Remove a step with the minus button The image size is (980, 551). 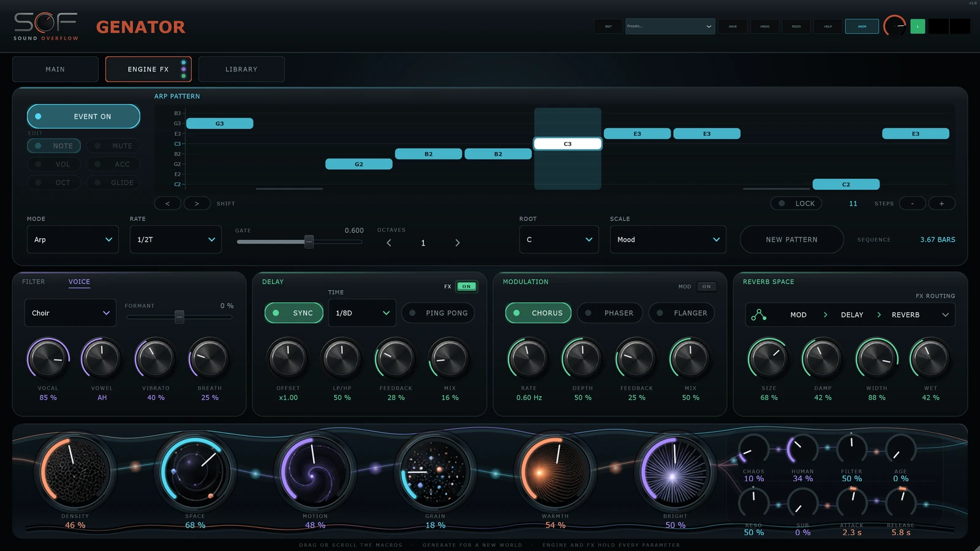point(912,203)
